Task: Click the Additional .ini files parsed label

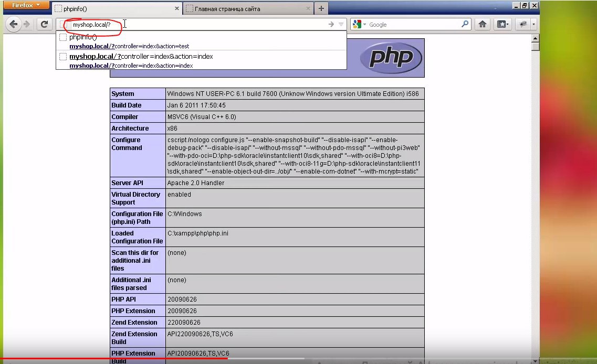Action: pos(131,284)
